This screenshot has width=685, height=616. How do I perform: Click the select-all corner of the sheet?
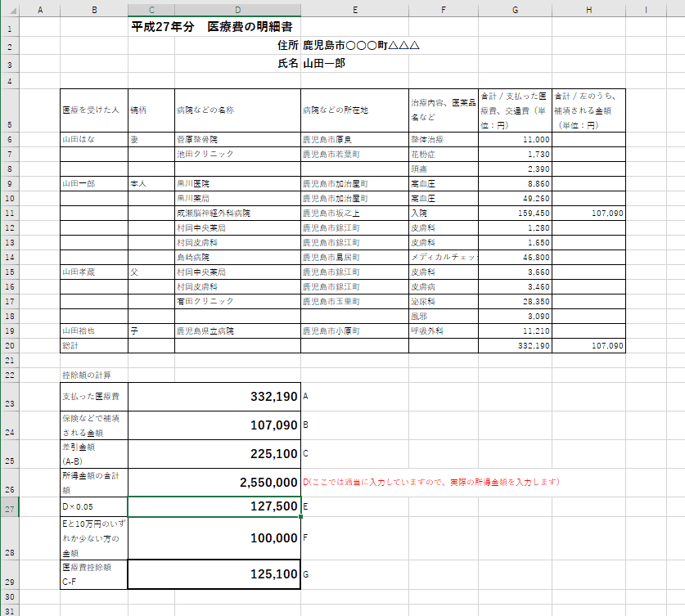[x=9, y=10]
